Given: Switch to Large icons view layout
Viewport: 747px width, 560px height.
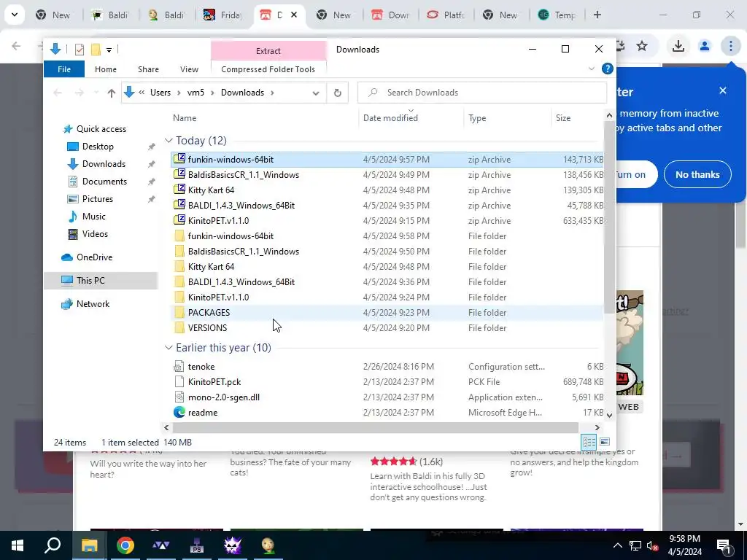Looking at the screenshot, I should coord(605,442).
